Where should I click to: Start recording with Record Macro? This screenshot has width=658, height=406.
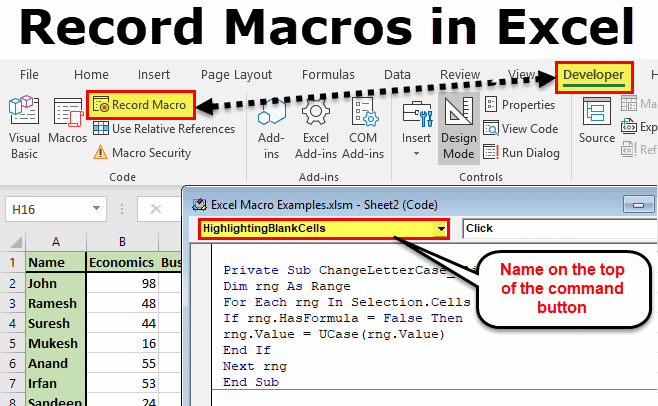tap(141, 105)
